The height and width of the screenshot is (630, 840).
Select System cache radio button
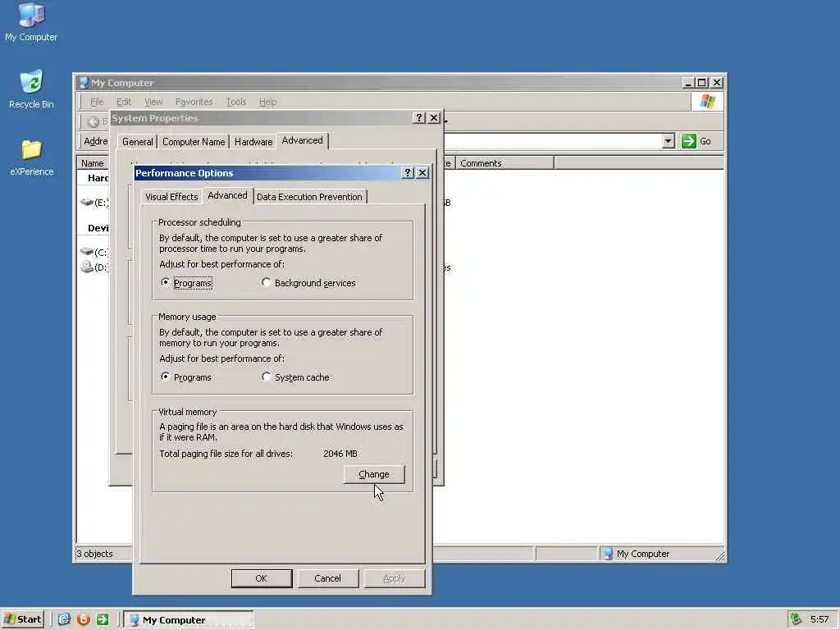267,377
